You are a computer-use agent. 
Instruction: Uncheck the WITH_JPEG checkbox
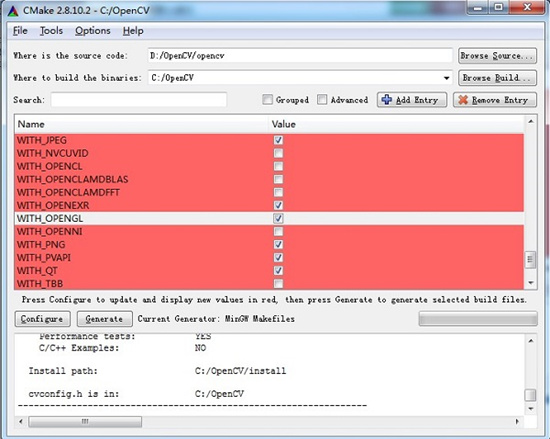coord(278,140)
